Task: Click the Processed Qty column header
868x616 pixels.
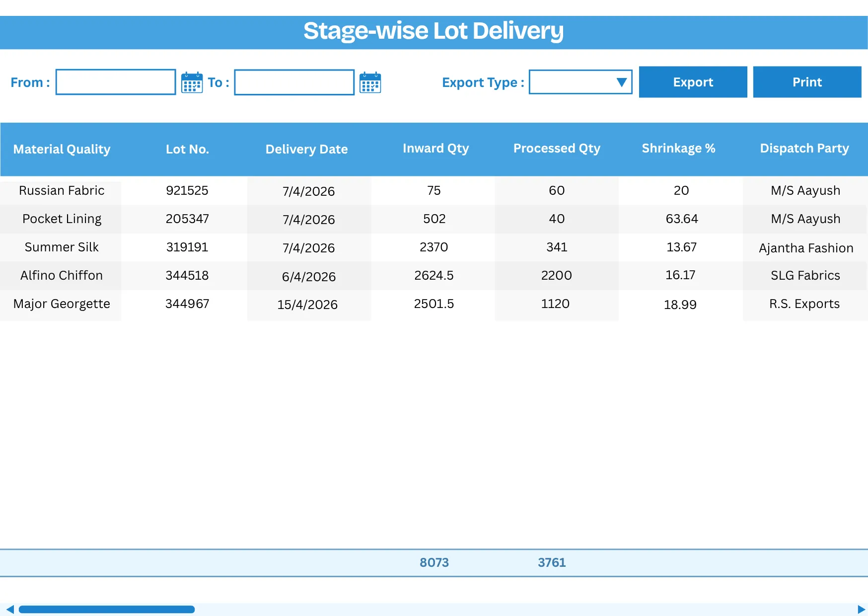Action: pos(557,148)
